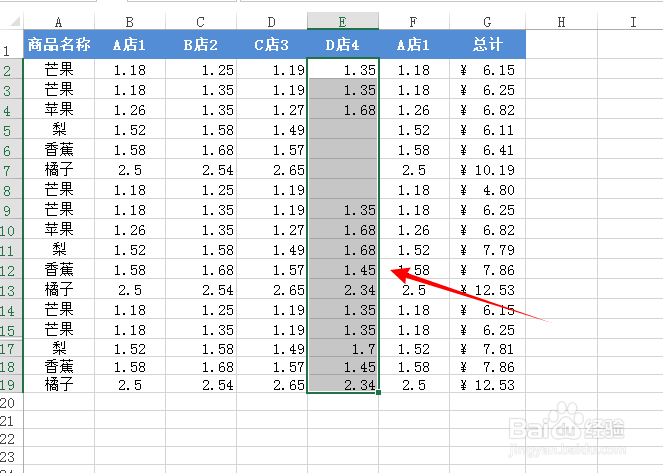Select the ¥ 7.81 total cell
This screenshot has height=473, width=663.
click(x=488, y=348)
